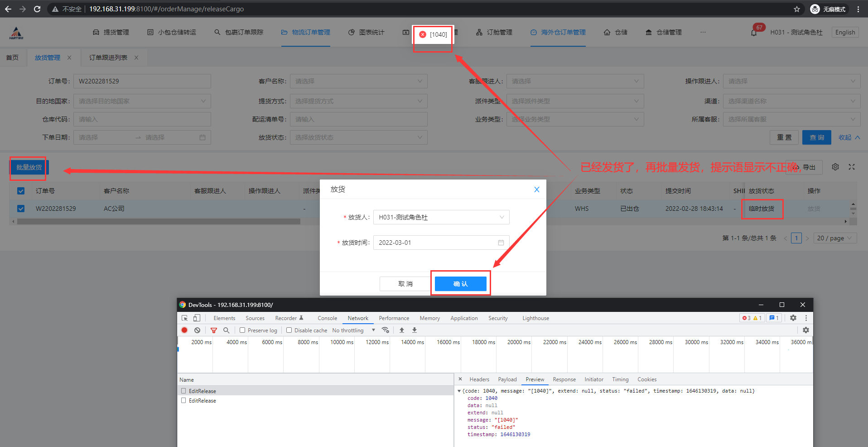Open DevTools settings gear in tab bar

click(793, 318)
